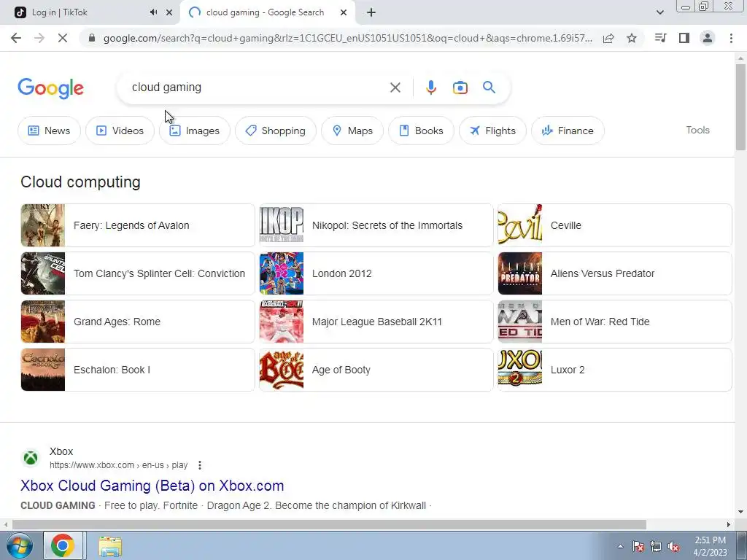The height and width of the screenshot is (560, 747).
Task: Open Action Center flag icon
Action: coord(638,547)
